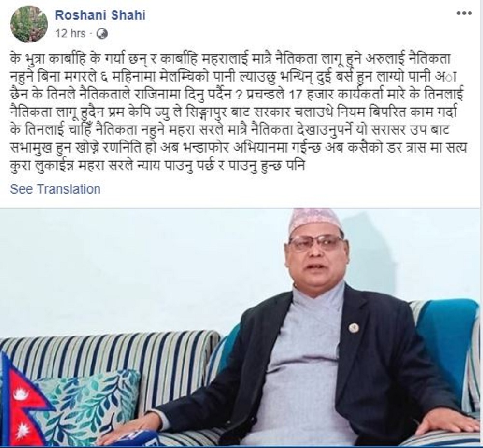This screenshot has height=448, width=483.
Task: Click See Translation under the post
Action: tap(55, 189)
